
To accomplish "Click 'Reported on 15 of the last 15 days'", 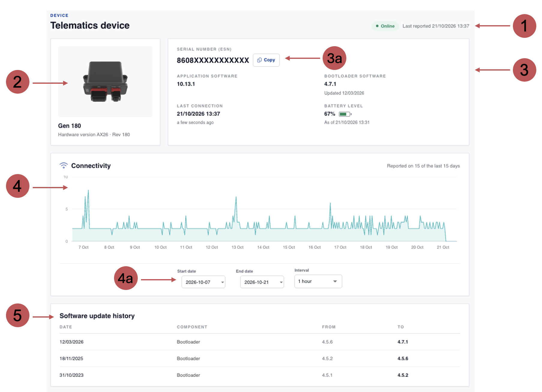I will [423, 166].
